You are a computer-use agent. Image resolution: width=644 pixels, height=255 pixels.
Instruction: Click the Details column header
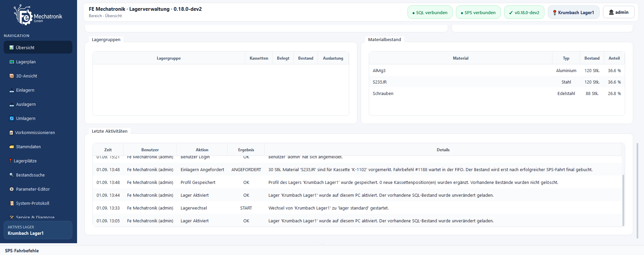pos(443,150)
